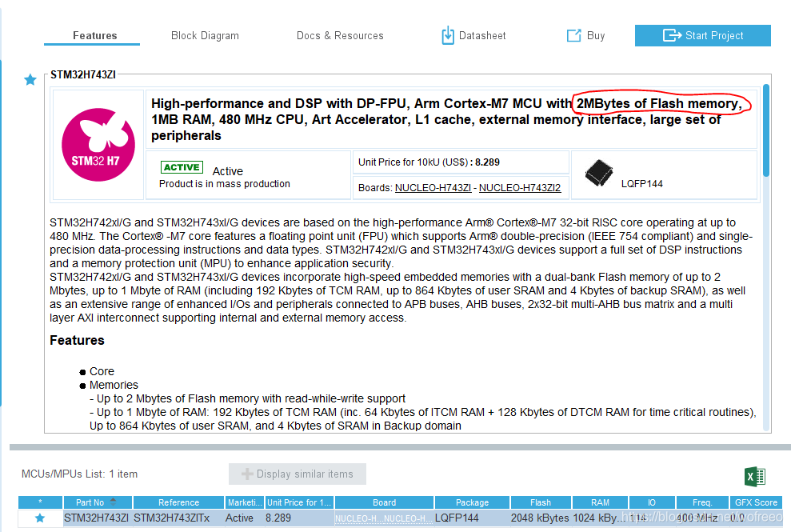Toggle favorite star beside STM32H743ZI title
The image size is (791, 532).
pos(30,79)
